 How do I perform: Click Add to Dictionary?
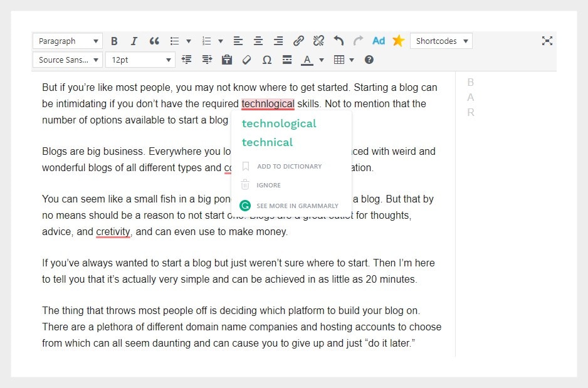pyautogui.click(x=289, y=167)
